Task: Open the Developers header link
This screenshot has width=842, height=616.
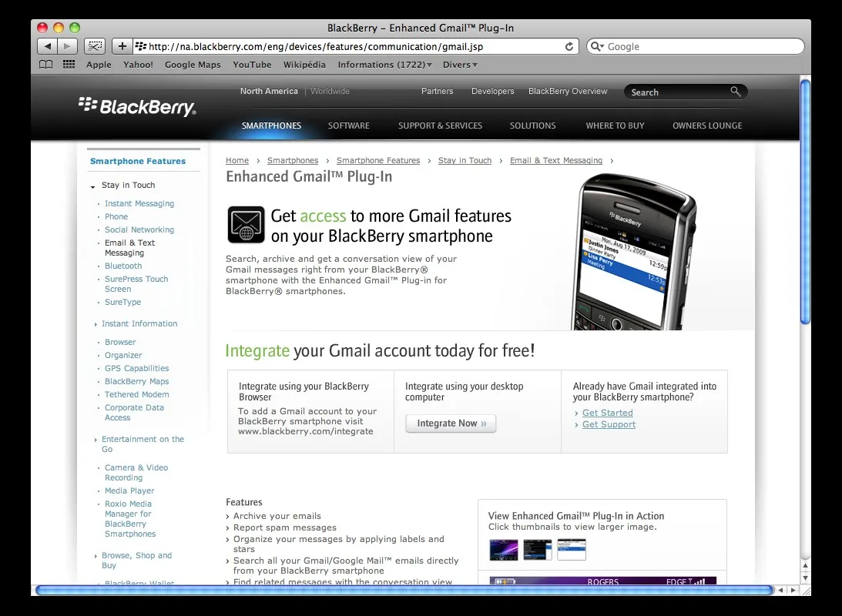Action: [x=492, y=91]
